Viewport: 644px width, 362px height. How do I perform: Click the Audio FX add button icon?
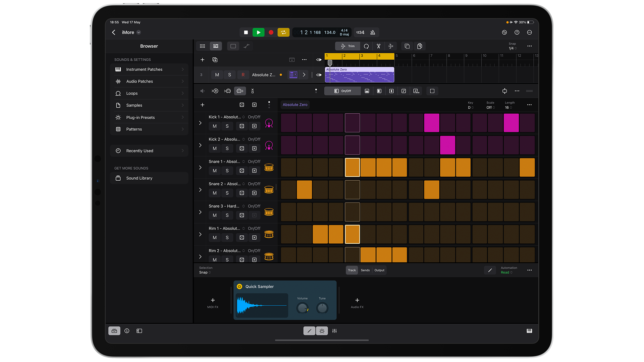coord(357,300)
